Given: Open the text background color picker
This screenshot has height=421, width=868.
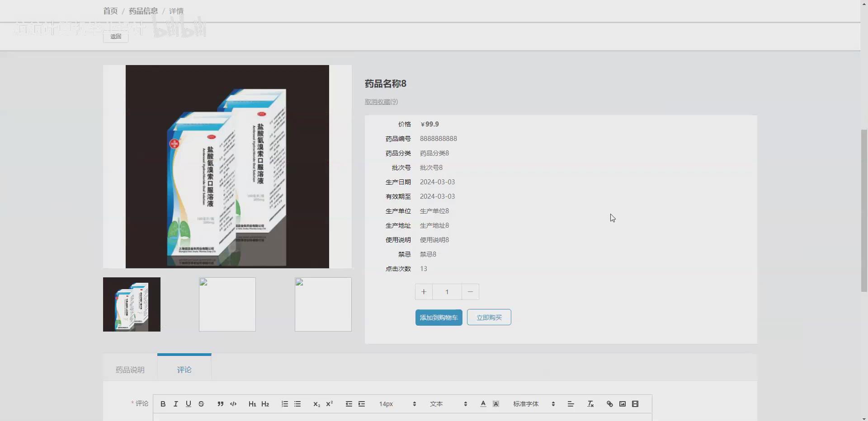Looking at the screenshot, I should 496,404.
